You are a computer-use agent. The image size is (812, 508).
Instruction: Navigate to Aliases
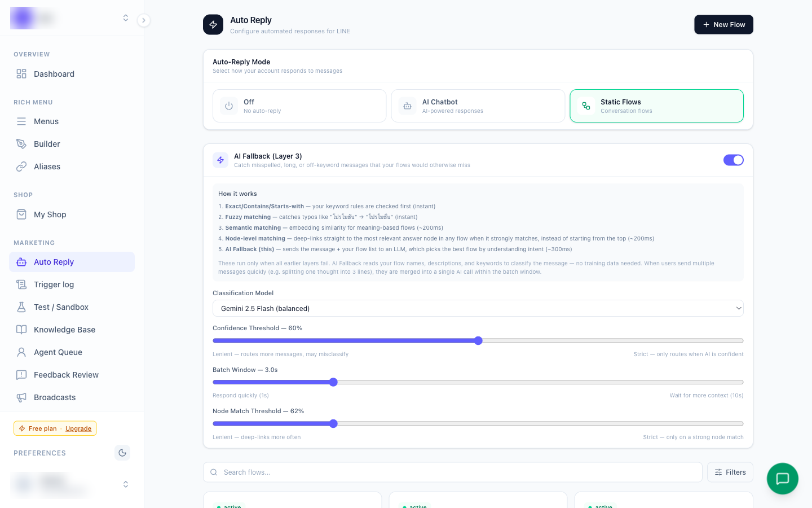click(x=72, y=167)
